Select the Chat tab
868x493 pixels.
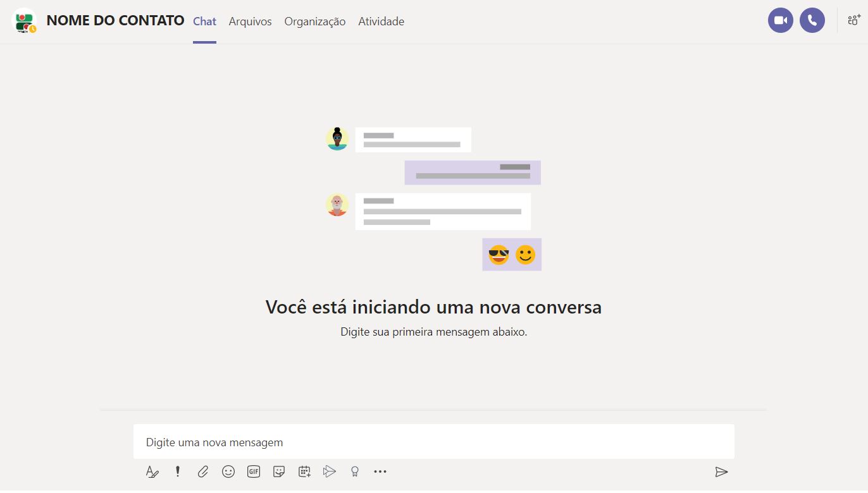click(x=204, y=21)
